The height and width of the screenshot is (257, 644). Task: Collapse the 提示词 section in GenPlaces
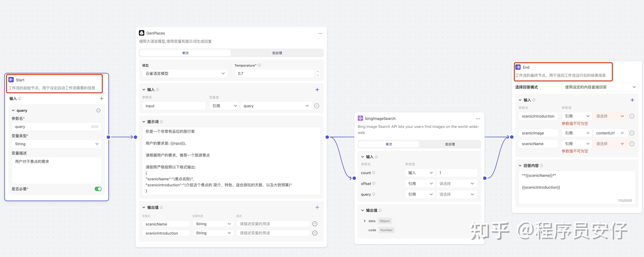coord(144,122)
